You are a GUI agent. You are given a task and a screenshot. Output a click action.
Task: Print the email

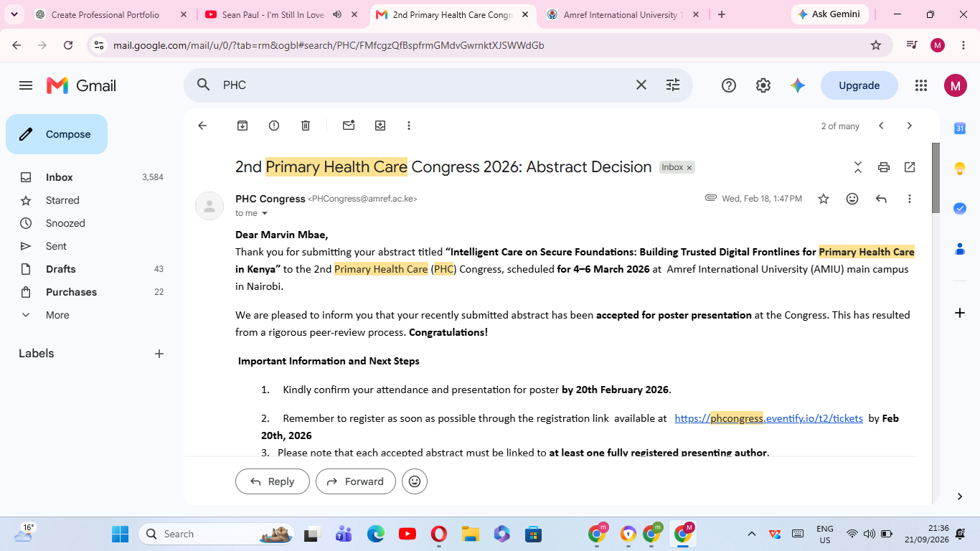point(884,167)
